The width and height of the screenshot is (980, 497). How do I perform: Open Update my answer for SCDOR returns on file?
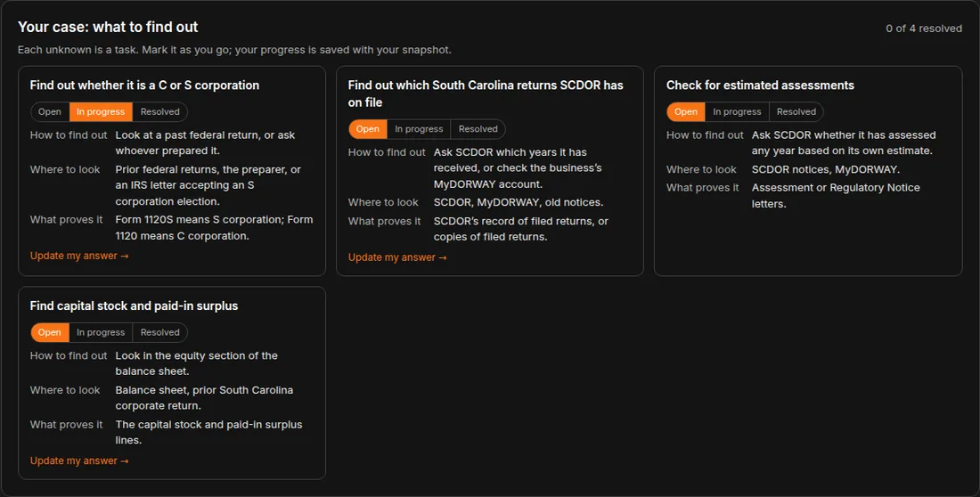(397, 257)
